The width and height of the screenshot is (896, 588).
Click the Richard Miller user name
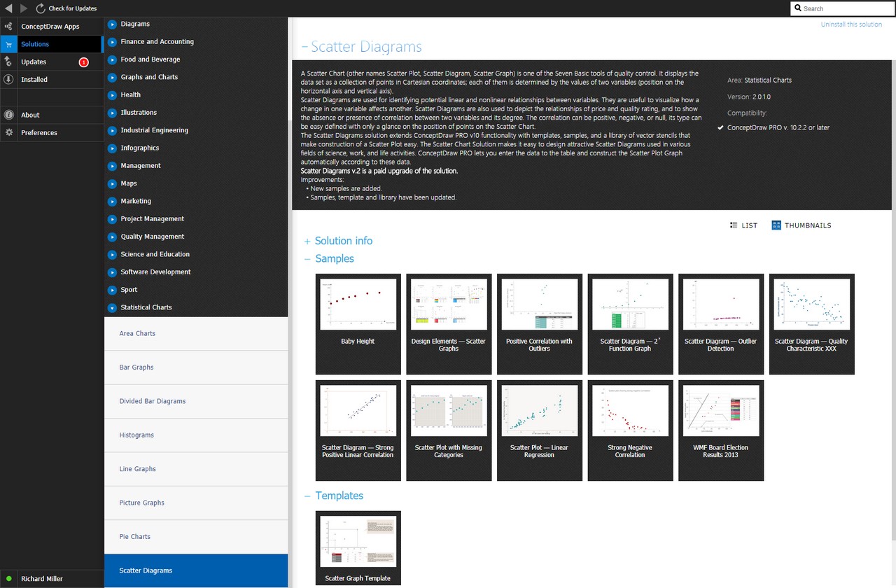pos(42,579)
